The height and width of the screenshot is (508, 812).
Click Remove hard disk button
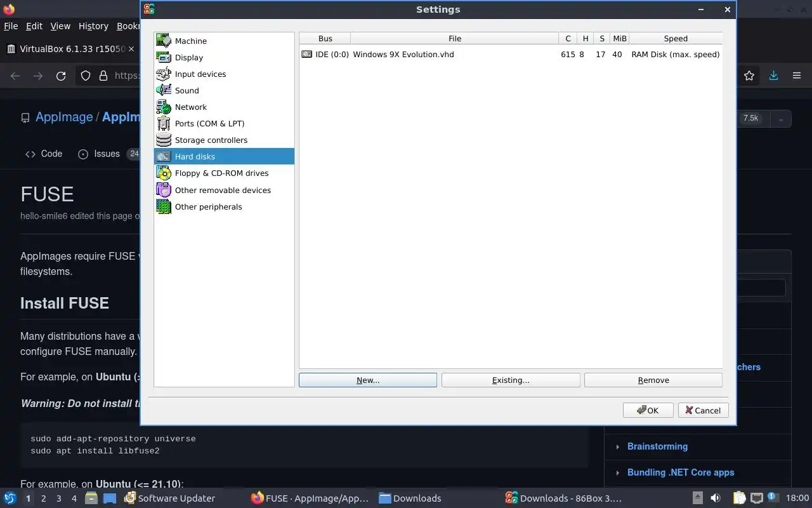pos(653,380)
